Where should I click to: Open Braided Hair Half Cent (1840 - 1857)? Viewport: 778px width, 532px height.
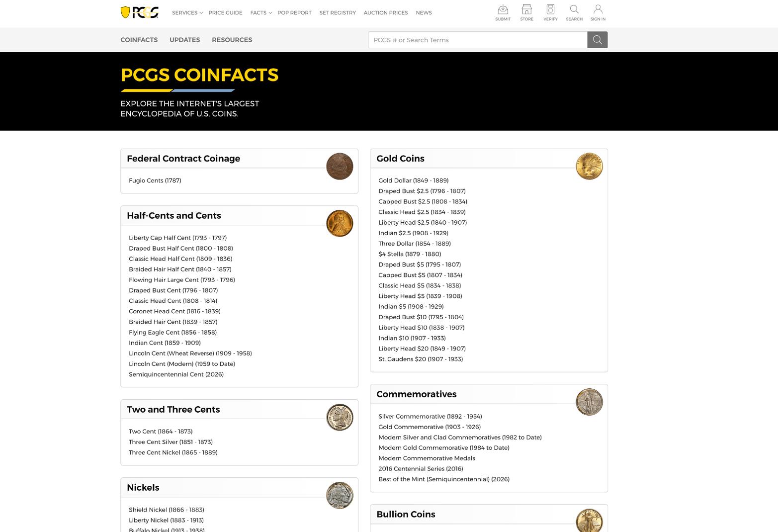pyautogui.click(x=180, y=269)
